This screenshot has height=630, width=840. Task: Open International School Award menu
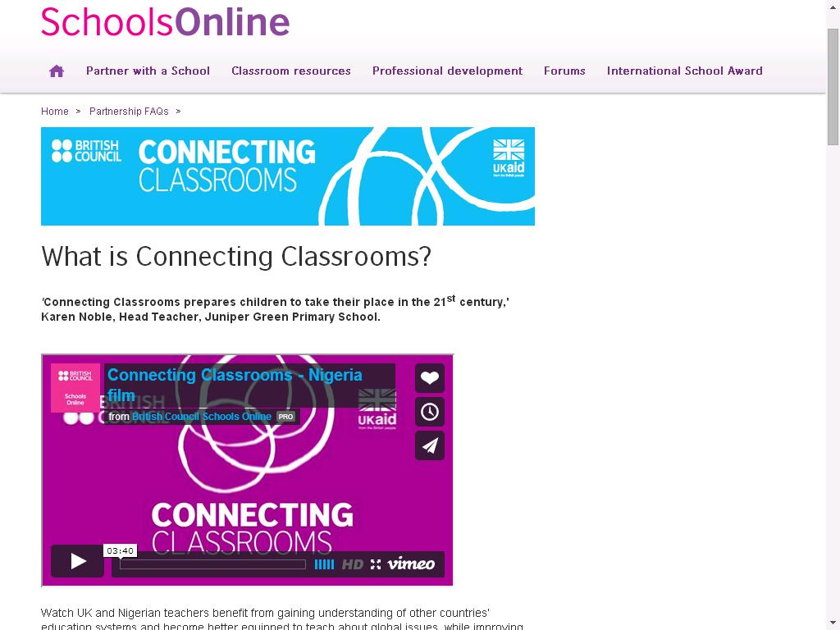pos(685,71)
